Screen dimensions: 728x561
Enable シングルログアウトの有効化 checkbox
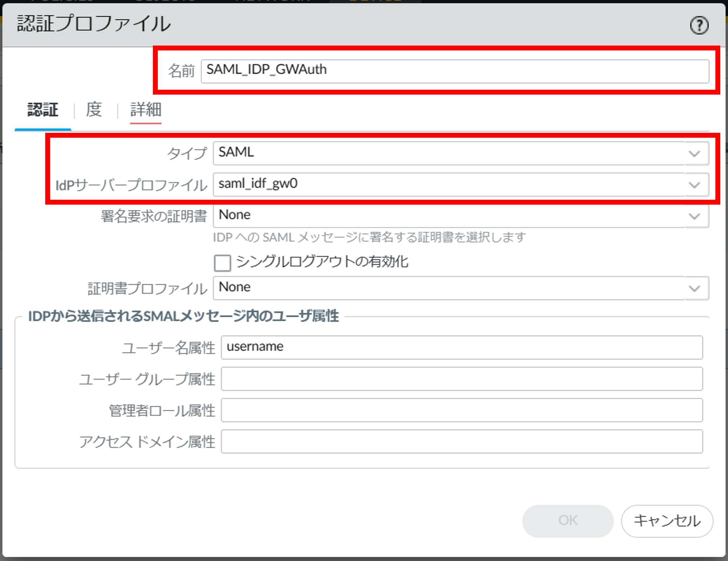pyautogui.click(x=222, y=263)
